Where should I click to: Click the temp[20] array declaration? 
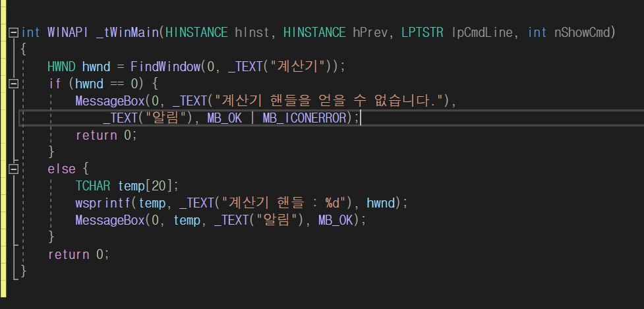[144, 186]
